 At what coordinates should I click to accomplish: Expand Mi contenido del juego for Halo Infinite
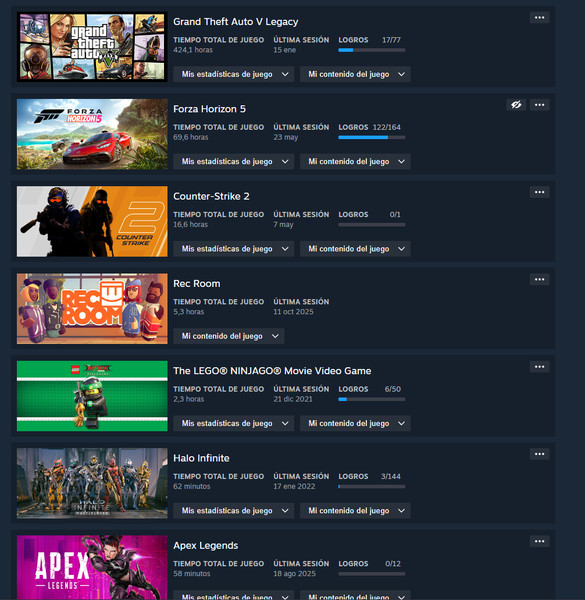[355, 510]
